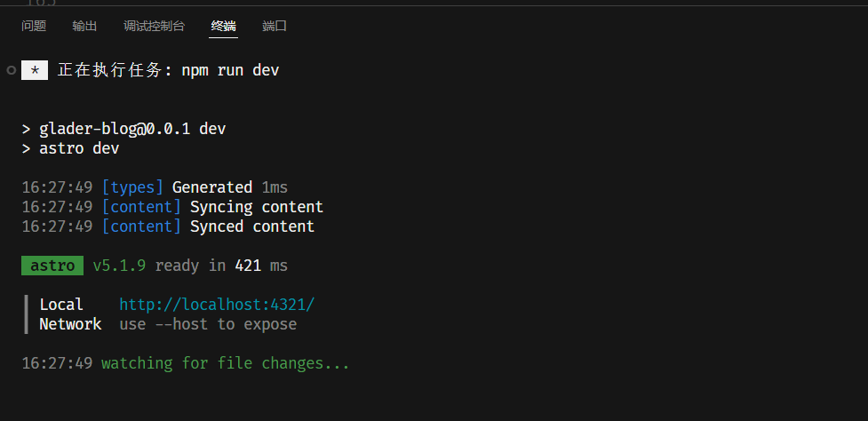The height and width of the screenshot is (421, 868).
Task: Click the asterisk task badge icon
Action: (35, 70)
